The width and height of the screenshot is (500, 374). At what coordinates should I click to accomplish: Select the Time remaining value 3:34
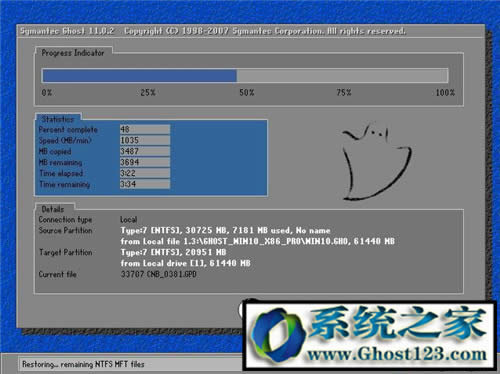click(x=145, y=184)
